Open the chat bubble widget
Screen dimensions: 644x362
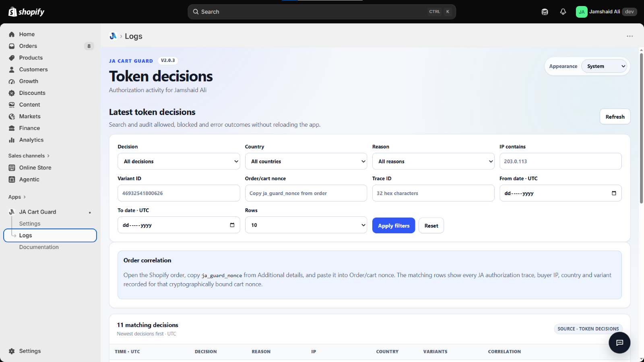619,342
